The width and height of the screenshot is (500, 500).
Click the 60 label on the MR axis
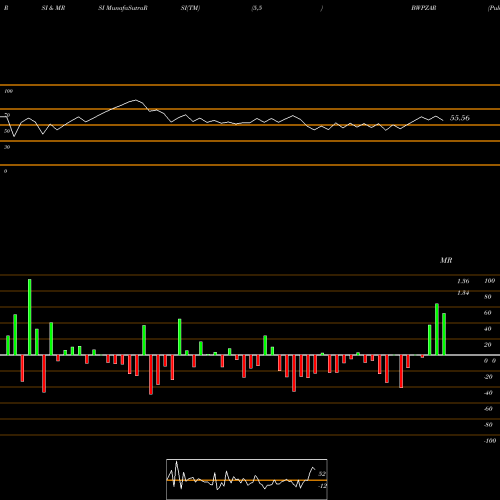(488, 313)
